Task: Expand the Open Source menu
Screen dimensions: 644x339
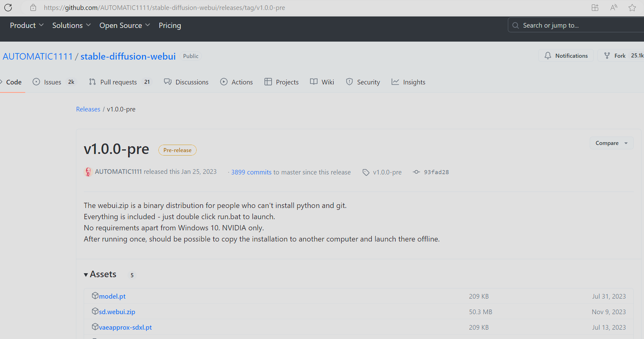Action: tap(125, 25)
